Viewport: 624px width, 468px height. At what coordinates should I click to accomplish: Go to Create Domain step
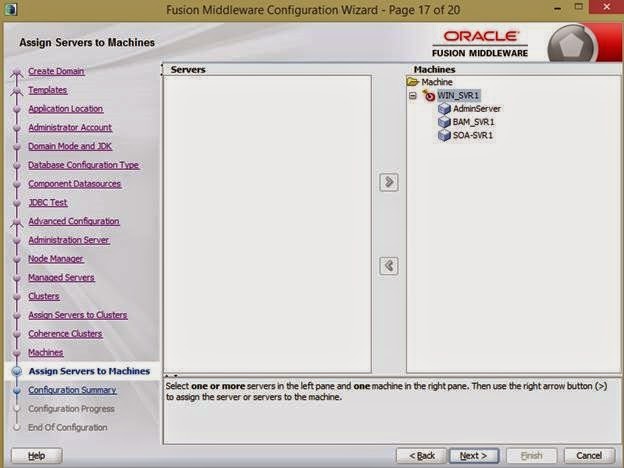click(x=56, y=71)
